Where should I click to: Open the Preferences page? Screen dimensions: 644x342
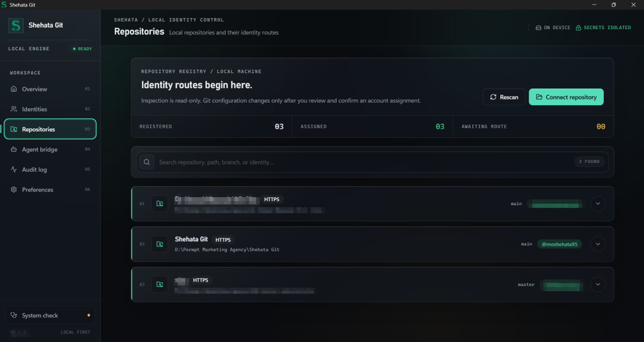(x=50, y=190)
